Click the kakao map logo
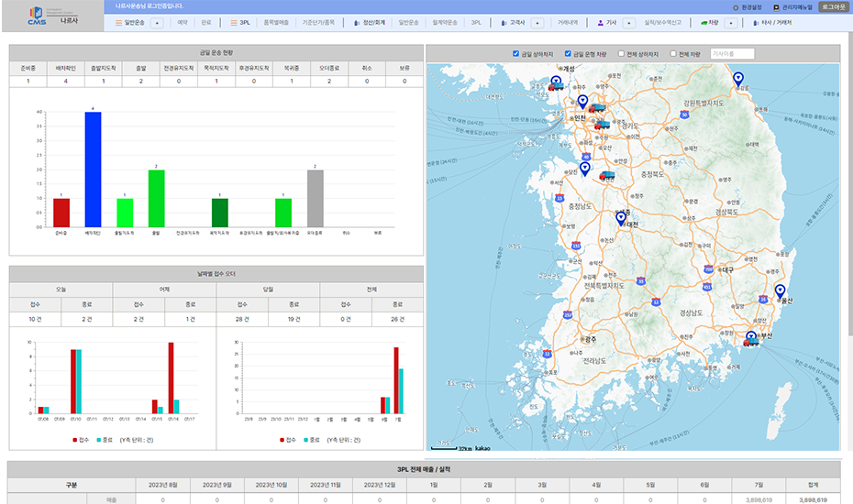 [x=482, y=448]
